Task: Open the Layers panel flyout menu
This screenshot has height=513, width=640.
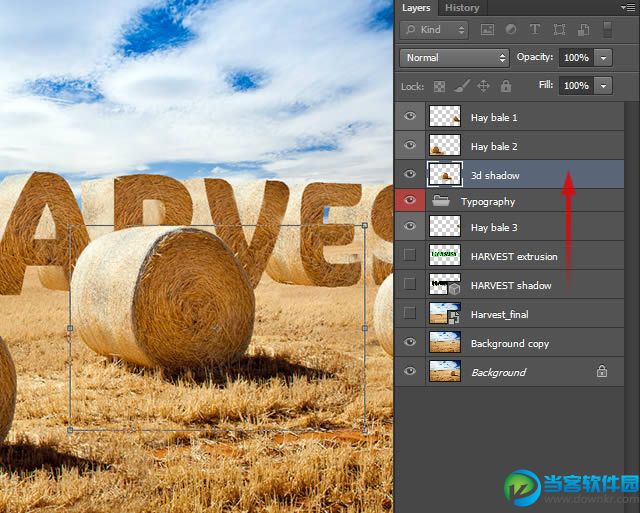Action: click(x=628, y=7)
